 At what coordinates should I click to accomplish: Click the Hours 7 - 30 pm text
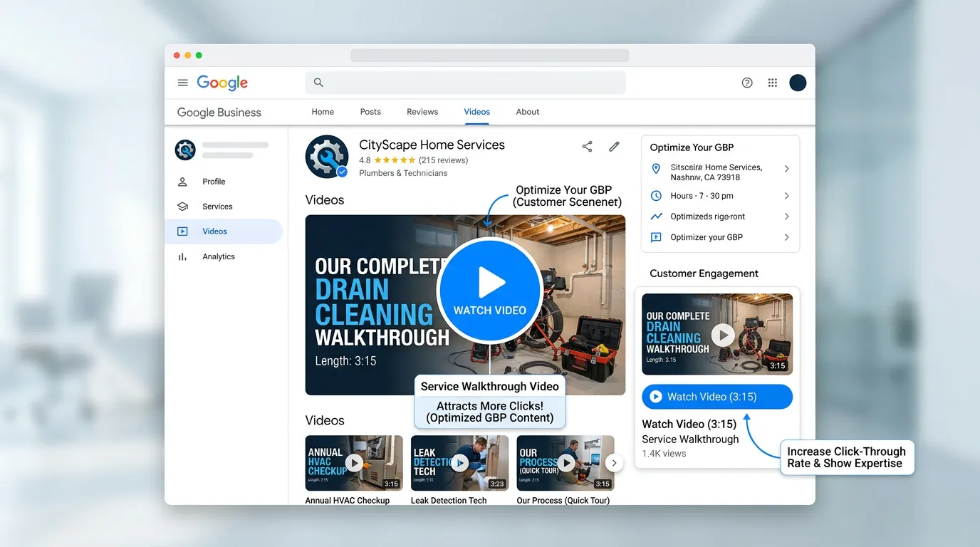(x=702, y=196)
